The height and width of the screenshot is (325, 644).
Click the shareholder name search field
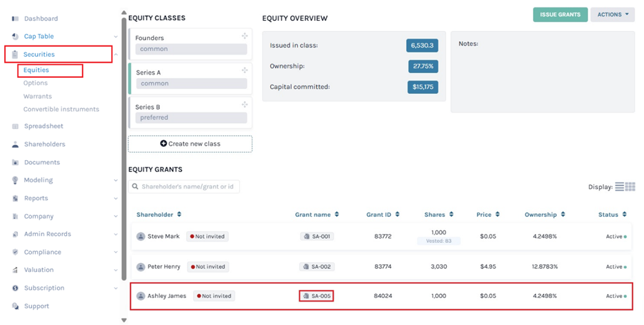click(x=183, y=186)
